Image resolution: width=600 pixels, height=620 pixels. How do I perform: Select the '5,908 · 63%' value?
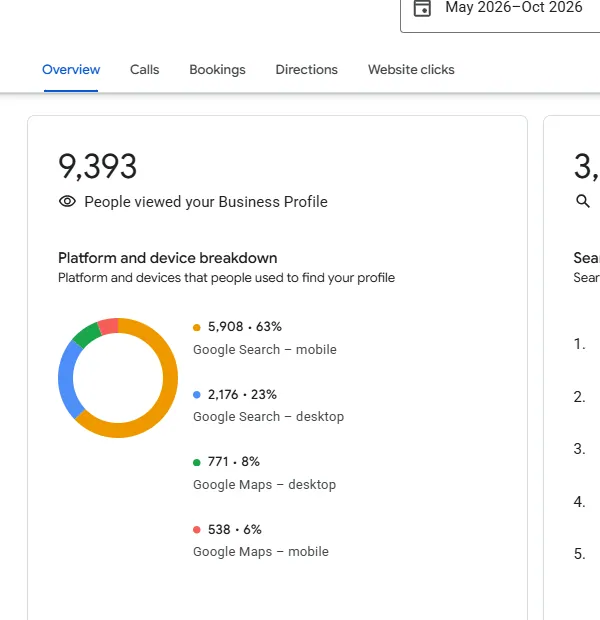pos(245,327)
